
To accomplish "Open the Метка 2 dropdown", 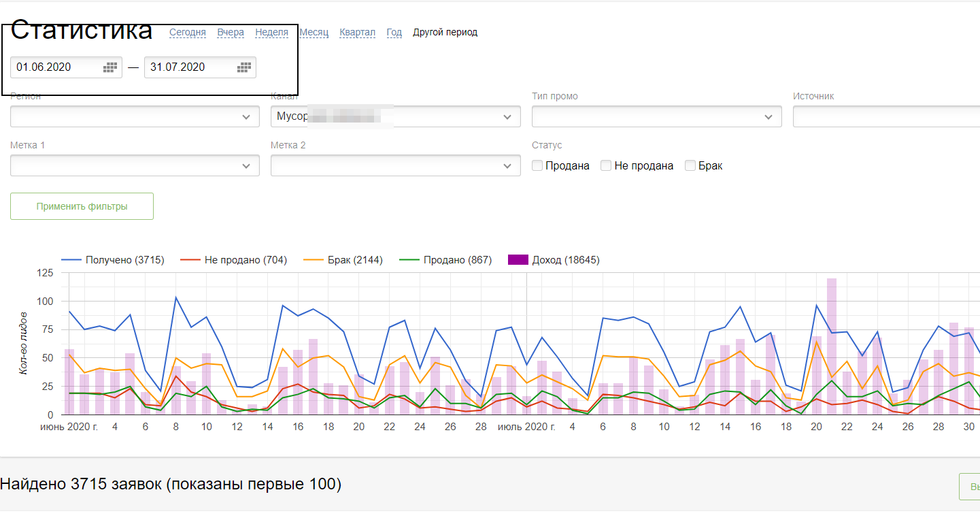I will click(x=507, y=166).
